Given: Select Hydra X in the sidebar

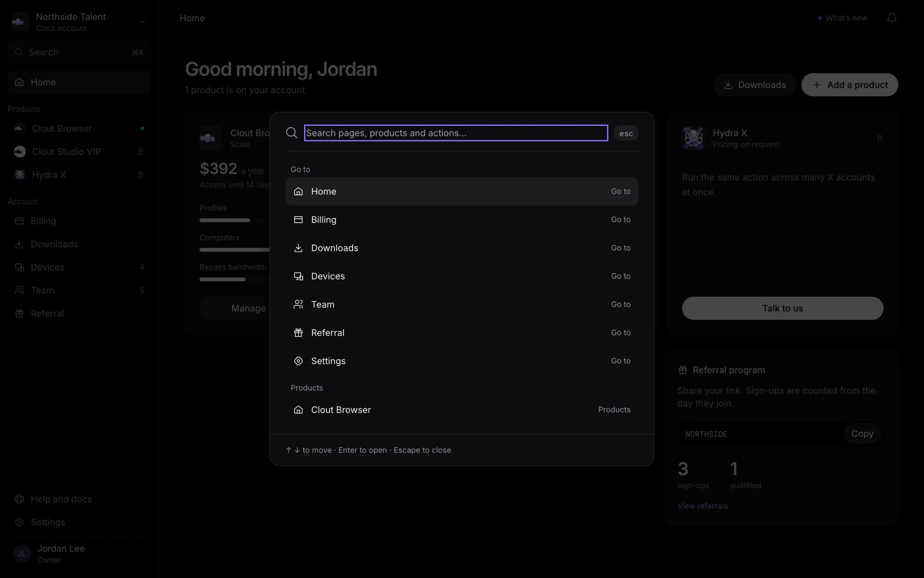Looking at the screenshot, I should tap(79, 175).
